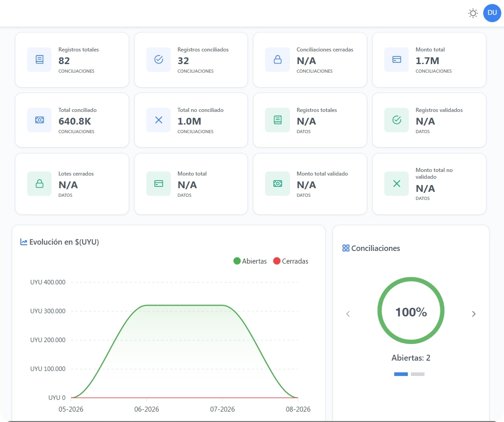Click the 32 Registros conciliados value
504x422 pixels.
[183, 60]
